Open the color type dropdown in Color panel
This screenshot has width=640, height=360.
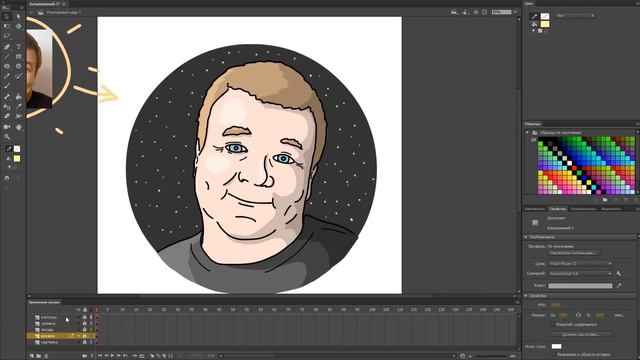pyautogui.click(x=575, y=16)
